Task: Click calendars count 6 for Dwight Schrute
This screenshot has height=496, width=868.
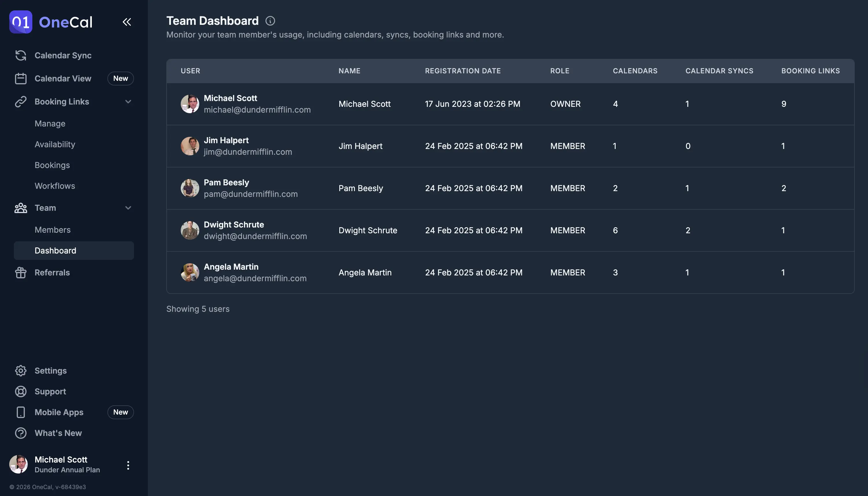Action: coord(615,230)
